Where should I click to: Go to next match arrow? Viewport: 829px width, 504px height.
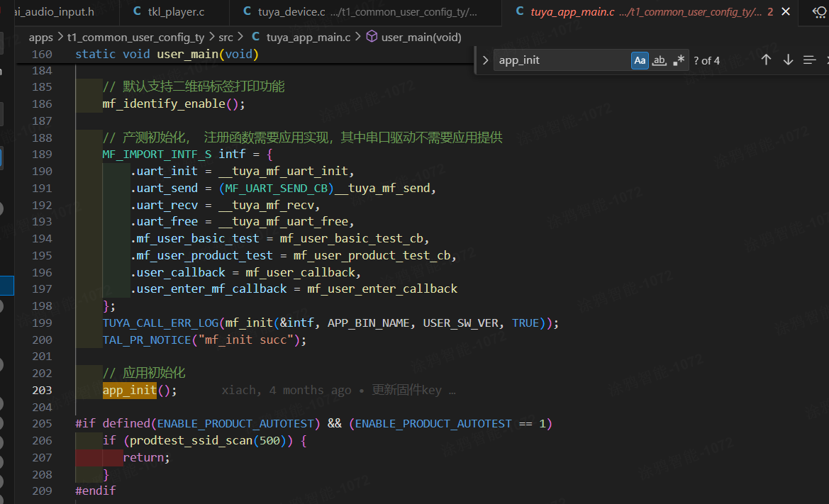[789, 60]
